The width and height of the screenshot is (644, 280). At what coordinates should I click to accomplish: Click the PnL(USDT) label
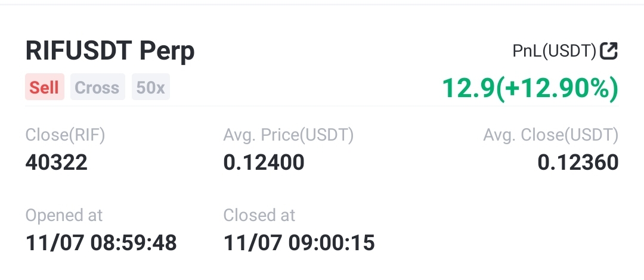click(554, 51)
